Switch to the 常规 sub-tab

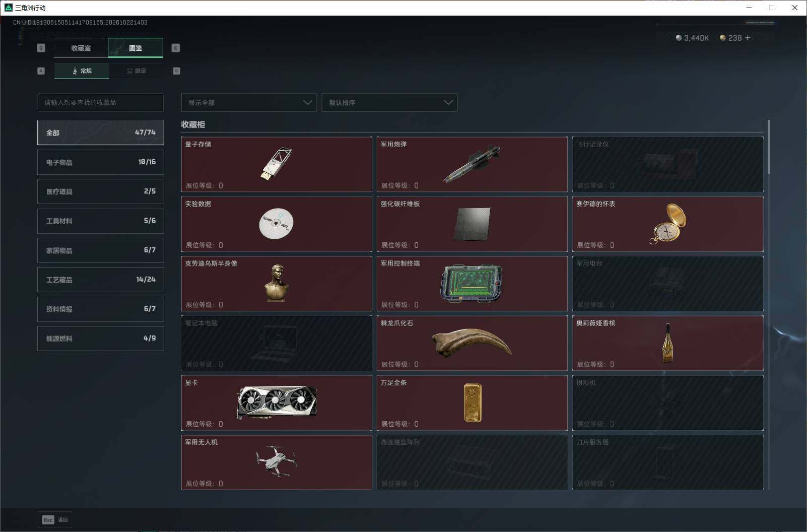(x=82, y=71)
